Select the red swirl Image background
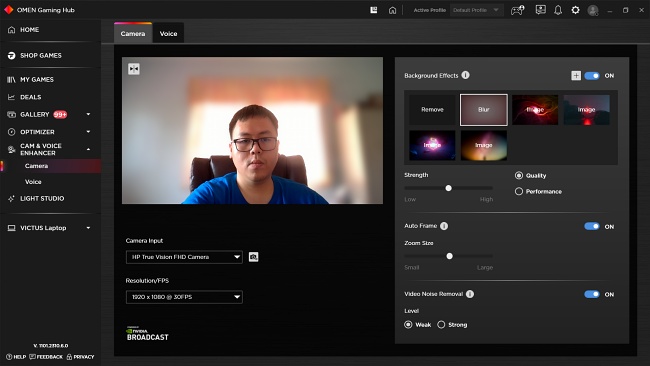The width and height of the screenshot is (650, 366). [x=535, y=110]
